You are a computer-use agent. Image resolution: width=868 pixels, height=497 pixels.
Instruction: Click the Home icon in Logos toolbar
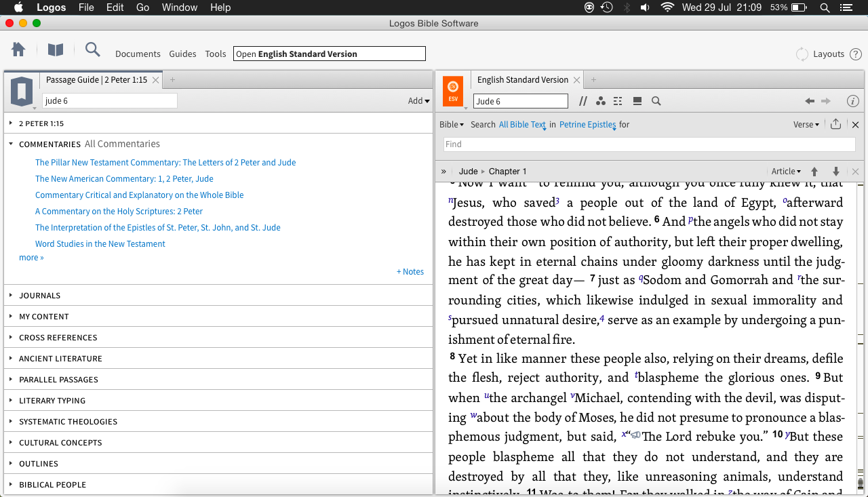click(18, 50)
